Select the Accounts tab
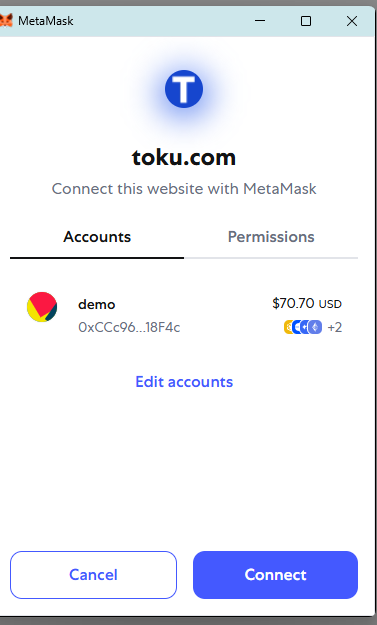The height and width of the screenshot is (625, 377). pos(97,237)
